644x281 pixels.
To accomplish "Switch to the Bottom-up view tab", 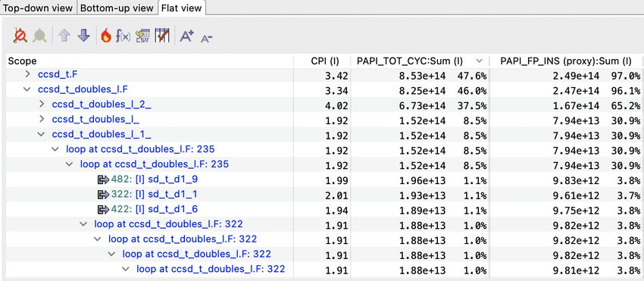I will click(117, 8).
